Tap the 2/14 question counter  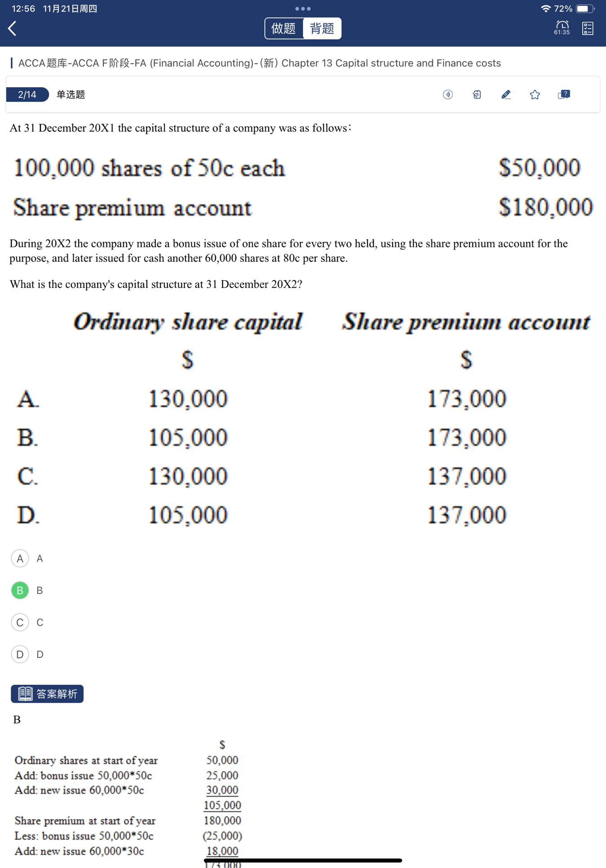tap(27, 94)
